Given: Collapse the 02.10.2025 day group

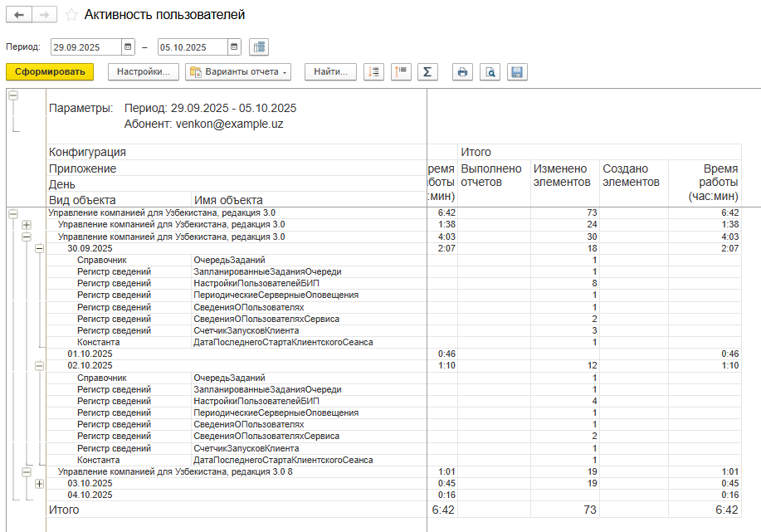Looking at the screenshot, I should pyautogui.click(x=39, y=365).
